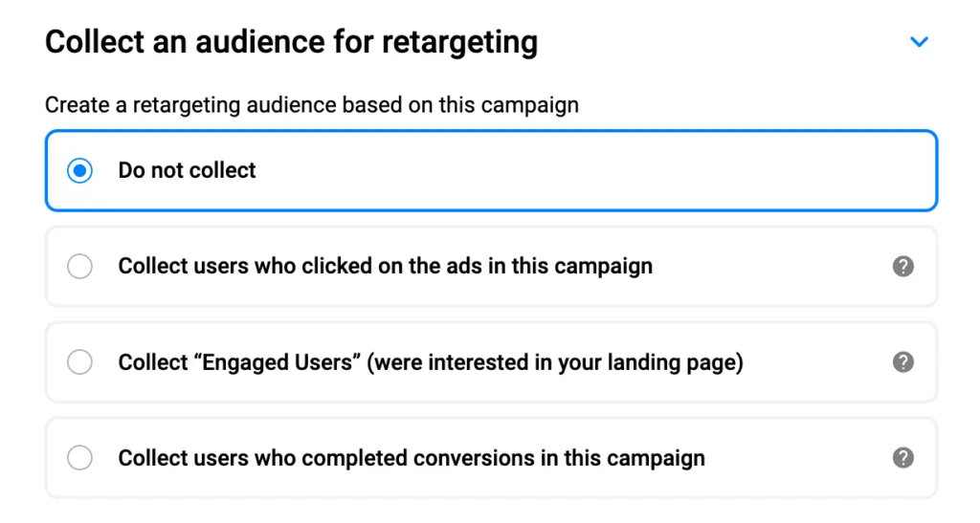
Task: Click empty space in "Do not collect" card
Action: click(x=593, y=171)
